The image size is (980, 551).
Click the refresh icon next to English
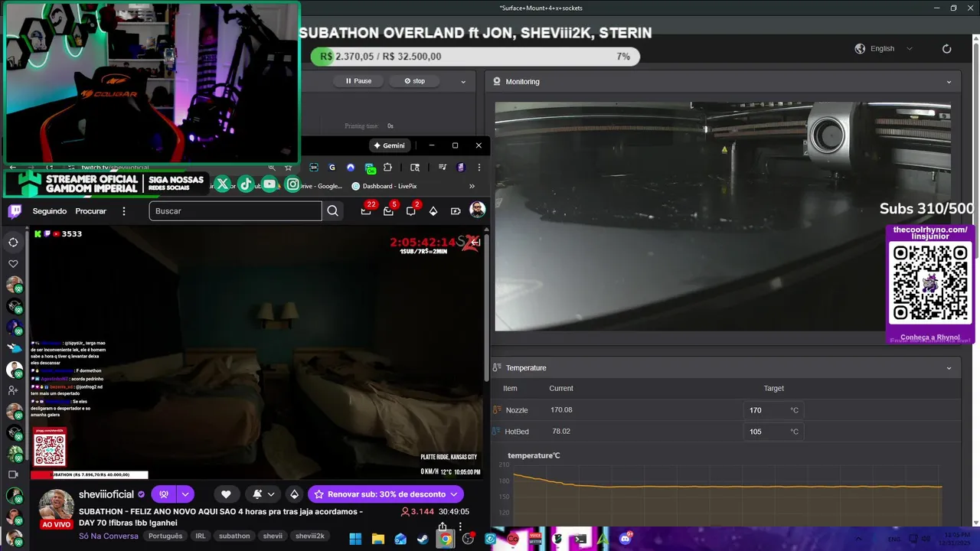click(x=946, y=48)
